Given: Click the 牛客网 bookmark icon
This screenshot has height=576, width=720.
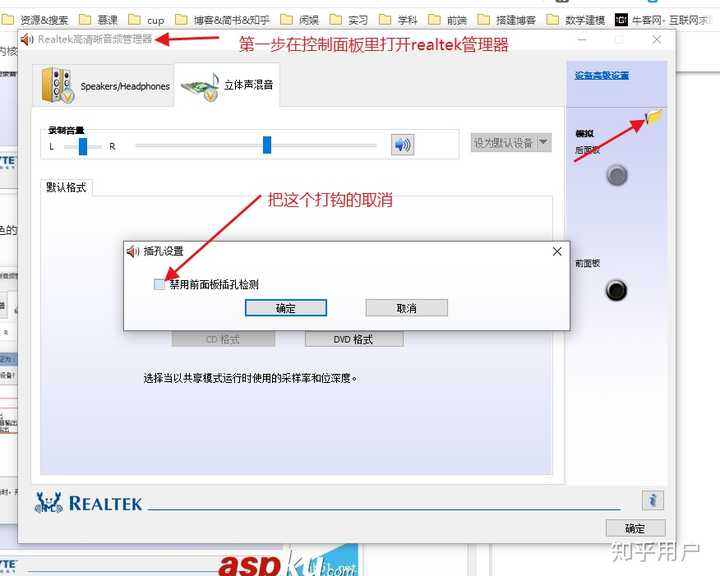Looking at the screenshot, I should pyautogui.click(x=621, y=19).
